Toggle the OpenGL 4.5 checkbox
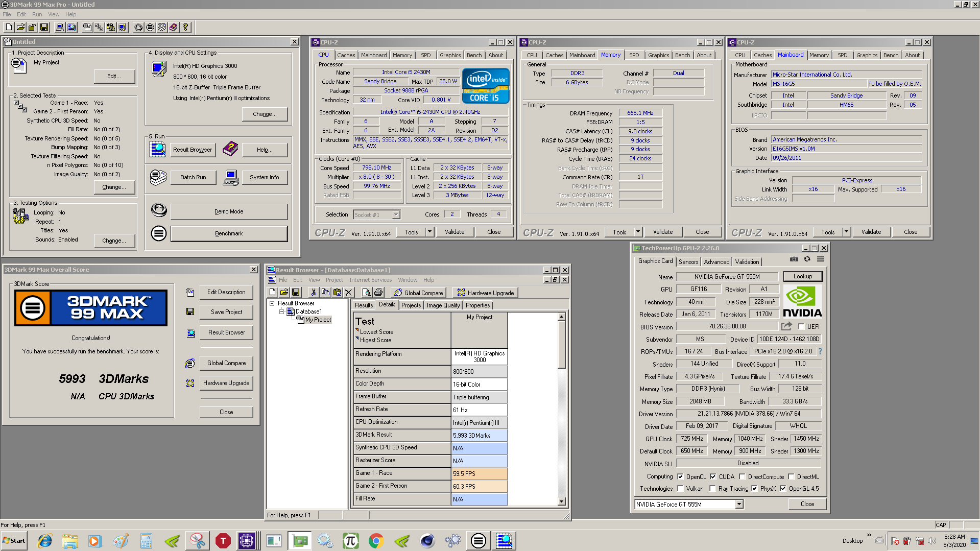Screen dimensions: 980x551 (x=783, y=488)
